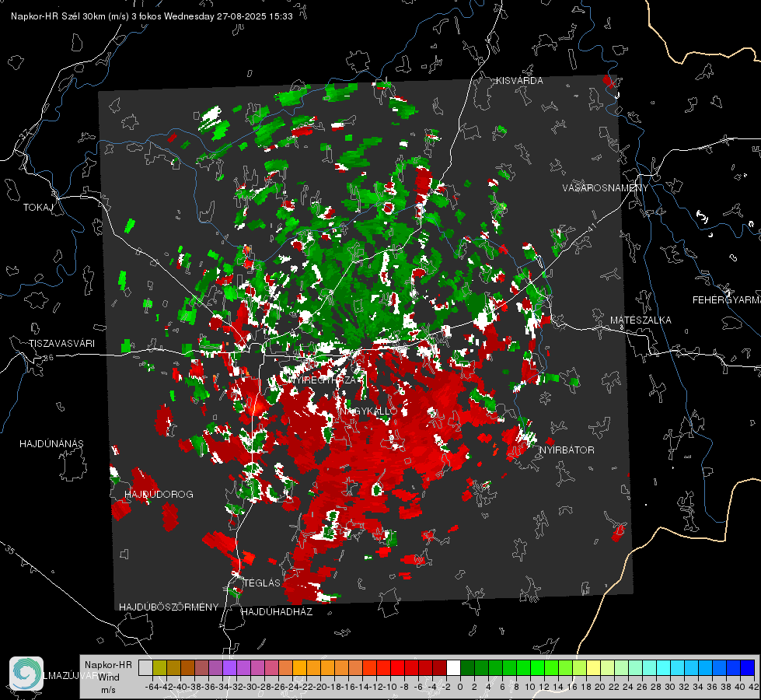Click the m/s unit label in the legend
This screenshot has width=761, height=700.
(x=108, y=690)
